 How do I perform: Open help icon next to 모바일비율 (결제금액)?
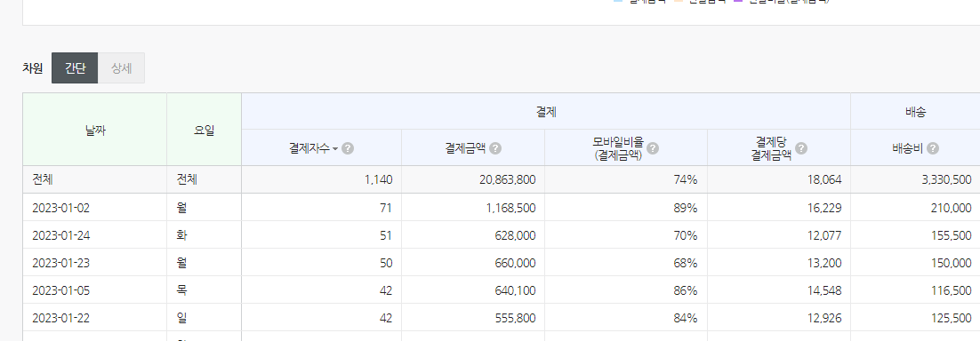pyautogui.click(x=653, y=148)
